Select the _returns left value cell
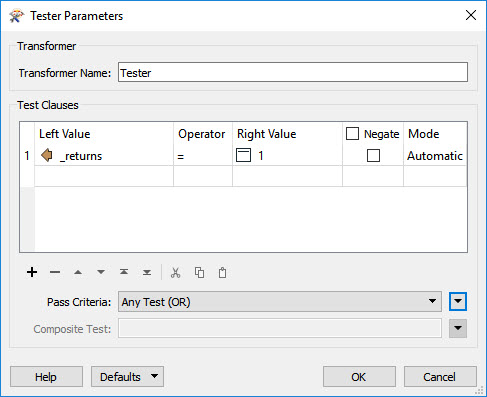This screenshot has height=397, width=487. (x=104, y=156)
